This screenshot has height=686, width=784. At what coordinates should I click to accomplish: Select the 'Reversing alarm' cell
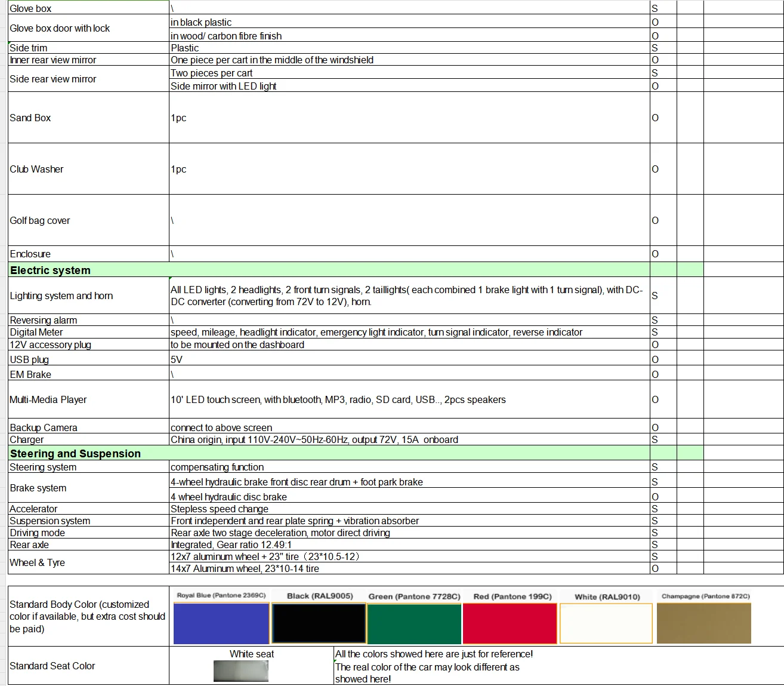click(88, 320)
